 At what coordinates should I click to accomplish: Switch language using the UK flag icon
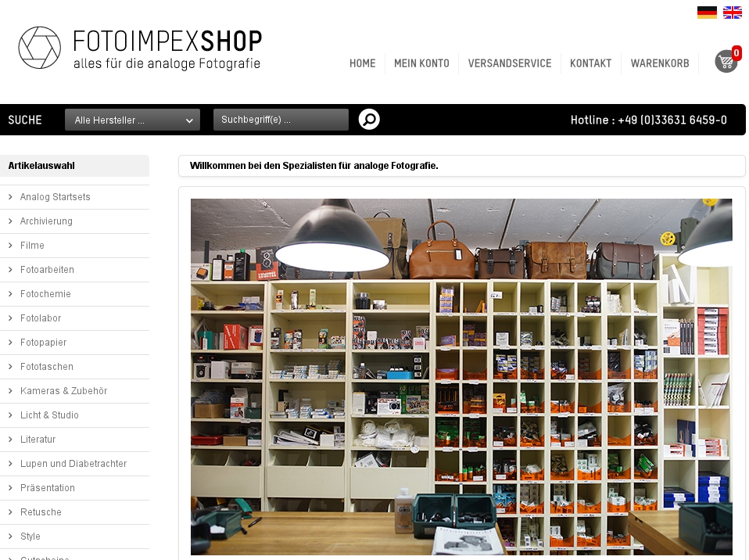tap(733, 13)
